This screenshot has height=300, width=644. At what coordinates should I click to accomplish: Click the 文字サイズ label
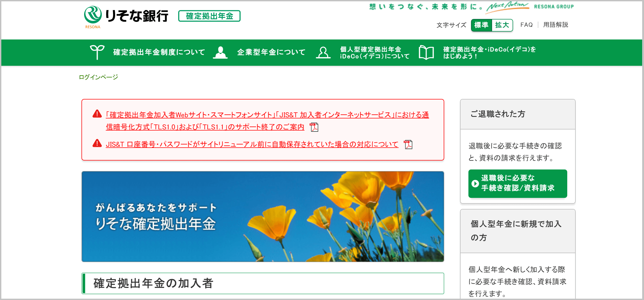(451, 25)
